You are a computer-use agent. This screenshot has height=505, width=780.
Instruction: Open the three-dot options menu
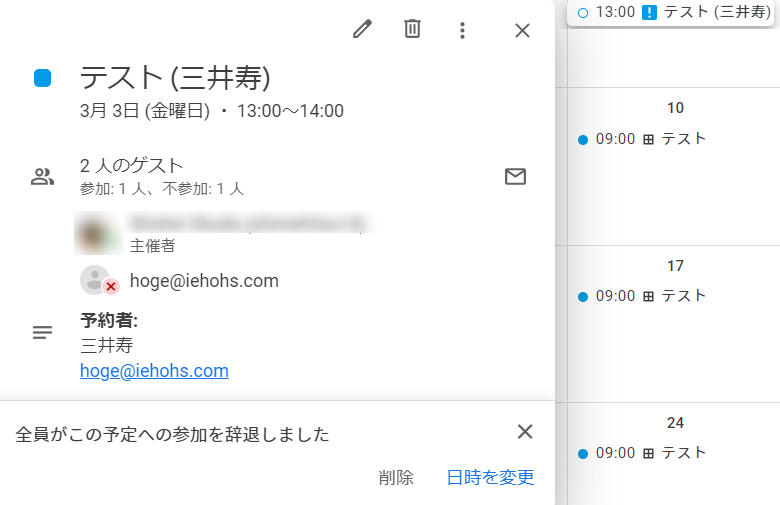click(x=462, y=30)
